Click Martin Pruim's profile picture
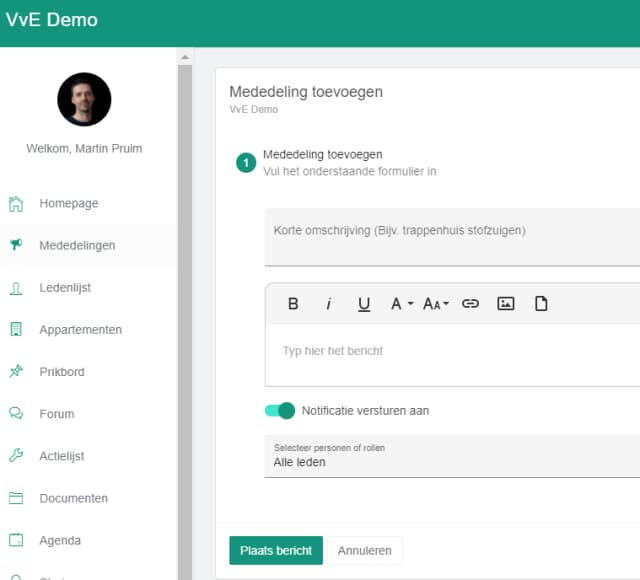Viewport: 640px width, 580px height. click(84, 99)
